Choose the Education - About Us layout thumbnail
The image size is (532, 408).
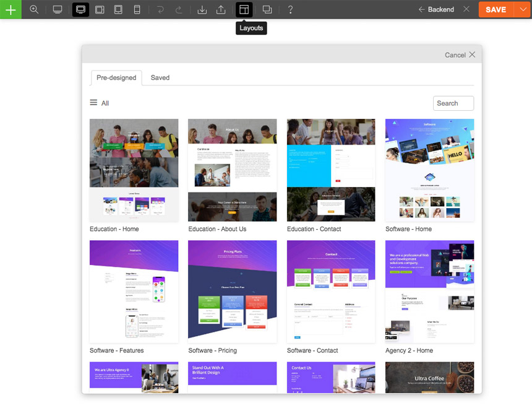[x=233, y=170]
